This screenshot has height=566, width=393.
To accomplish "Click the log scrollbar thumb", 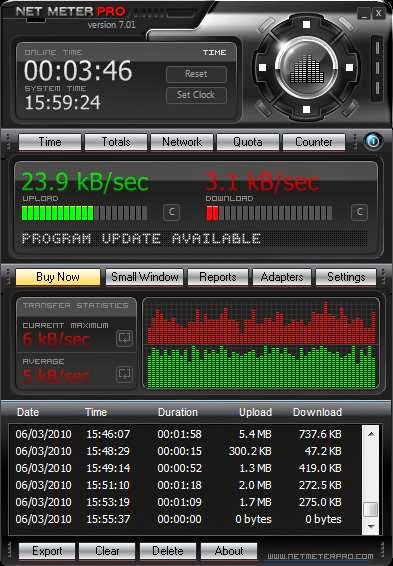I will [371, 510].
